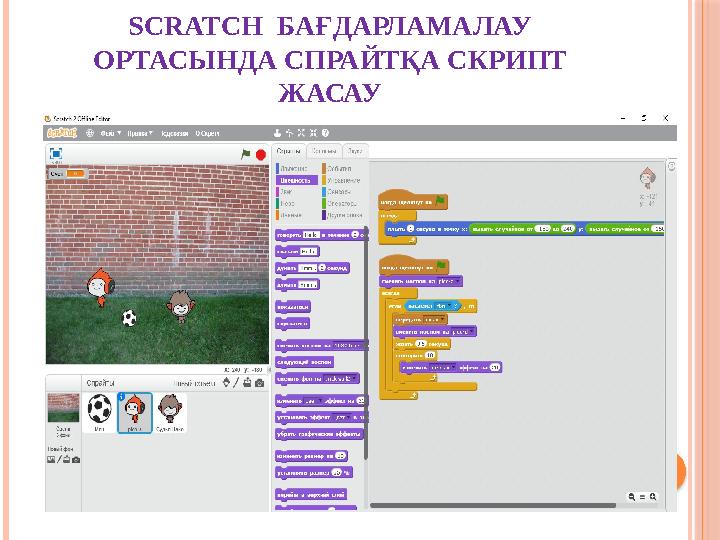Click the ждать block seconds input
720x540 pixels.
[x=421, y=343]
